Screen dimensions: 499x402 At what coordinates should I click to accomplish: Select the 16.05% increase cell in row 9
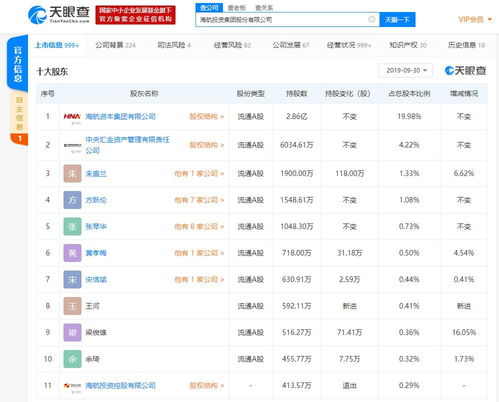(464, 332)
